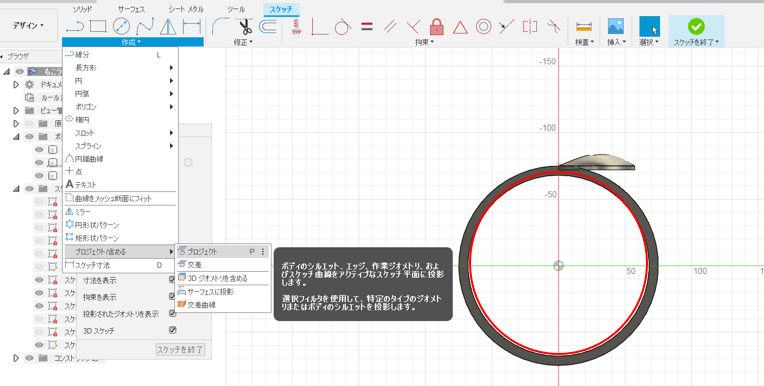The width and height of the screenshot is (764, 386).
Task: Click the Sketch Dimension icon in toolbar
Action: click(x=191, y=26)
